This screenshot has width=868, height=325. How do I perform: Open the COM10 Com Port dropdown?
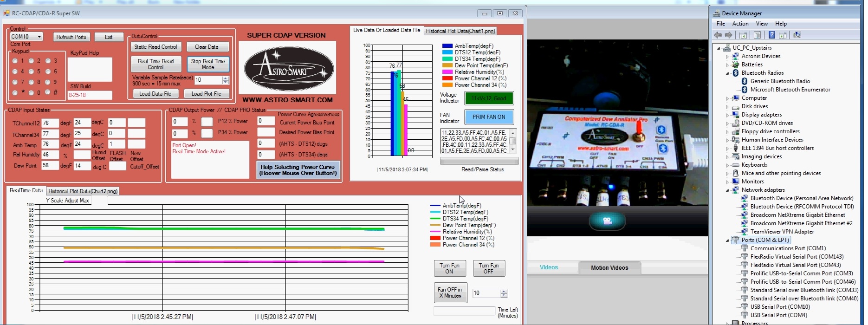(39, 37)
